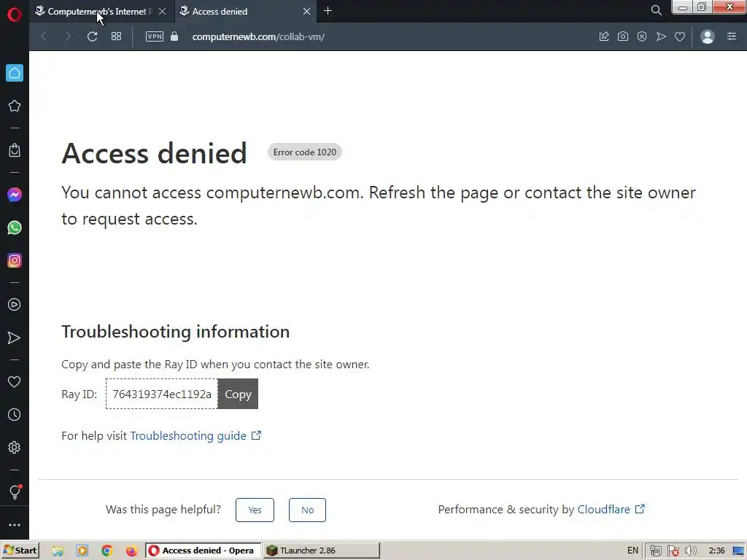Open sidebar setup three-dots menu

tap(15, 525)
